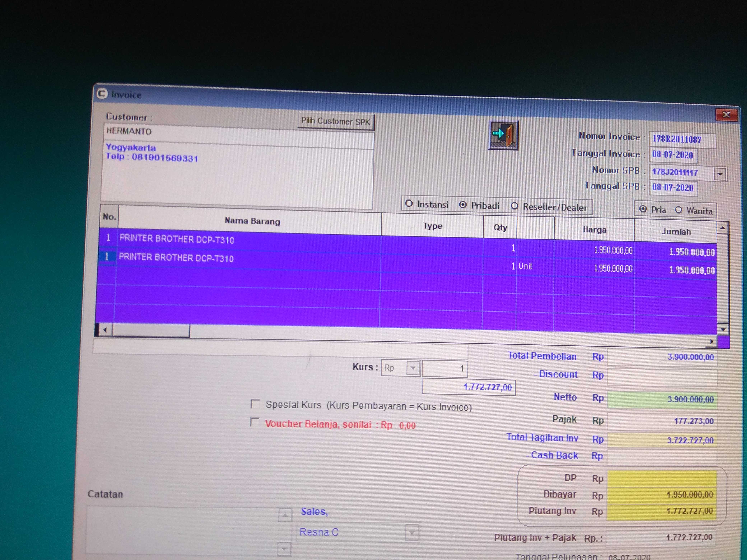
Task: Open the Nomor SPB dropdown
Action: (x=720, y=174)
